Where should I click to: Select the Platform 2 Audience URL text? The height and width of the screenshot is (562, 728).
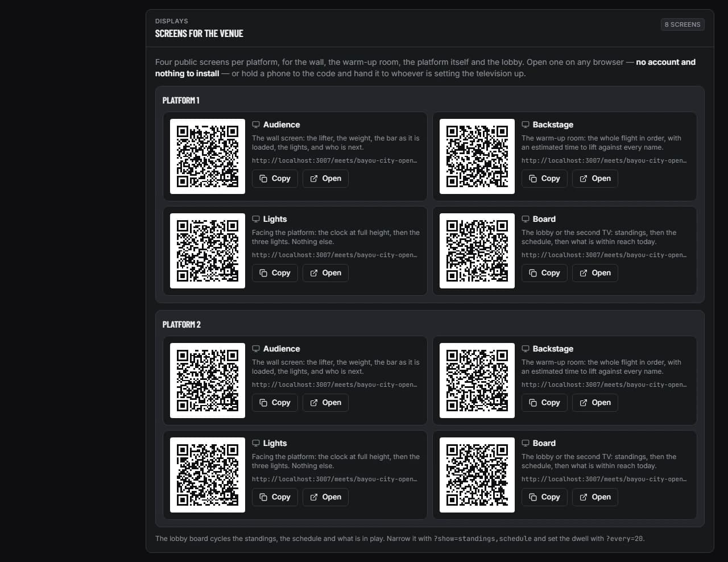coord(334,385)
